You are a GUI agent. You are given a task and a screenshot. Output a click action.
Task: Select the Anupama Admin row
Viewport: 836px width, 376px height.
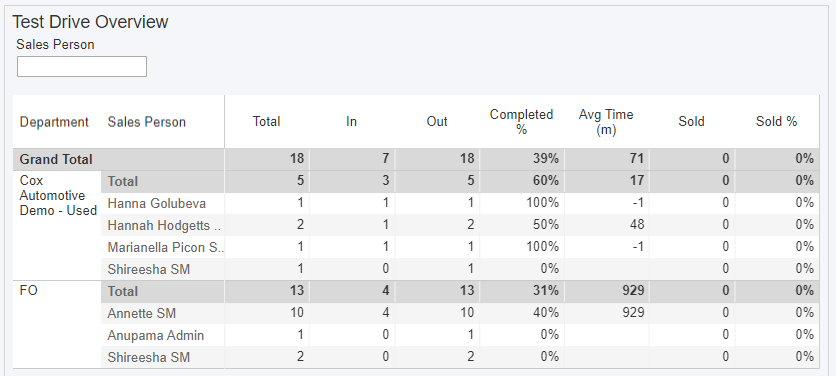460,335
